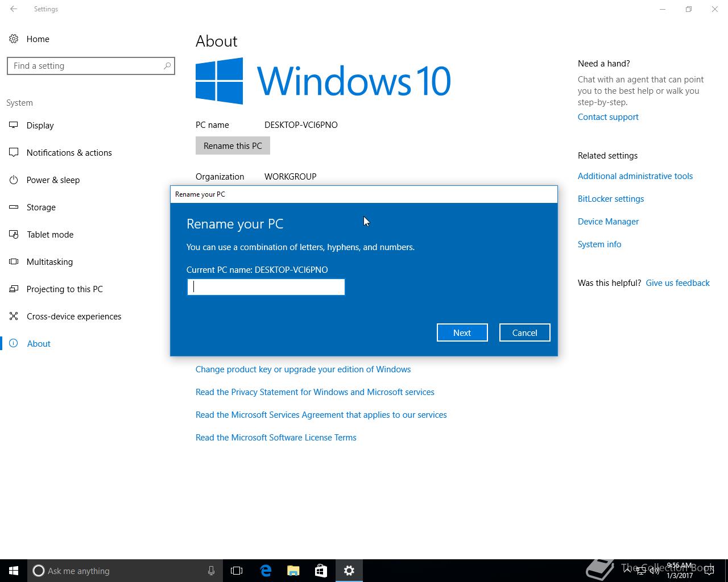Click the Storage drive icon
Viewport: 728px width, 582px height.
coord(14,207)
